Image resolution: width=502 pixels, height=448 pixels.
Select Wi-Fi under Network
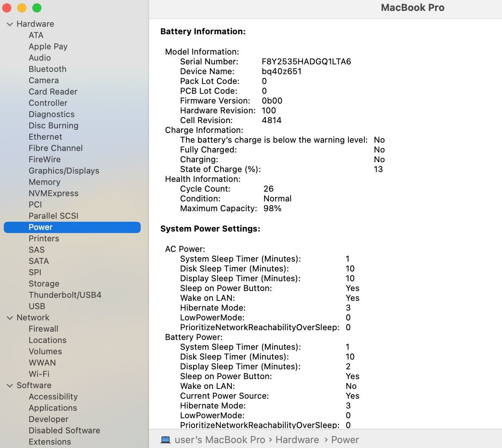(x=39, y=374)
